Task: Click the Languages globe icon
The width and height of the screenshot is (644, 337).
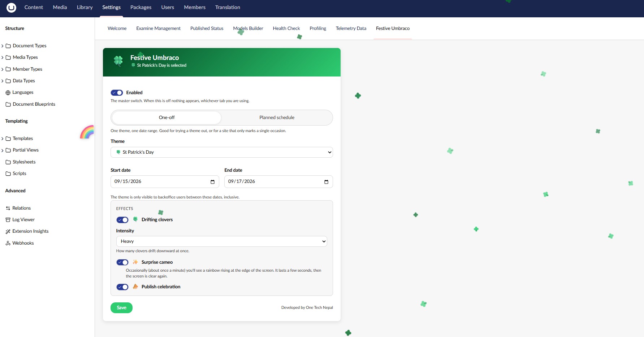Action: 8,93
